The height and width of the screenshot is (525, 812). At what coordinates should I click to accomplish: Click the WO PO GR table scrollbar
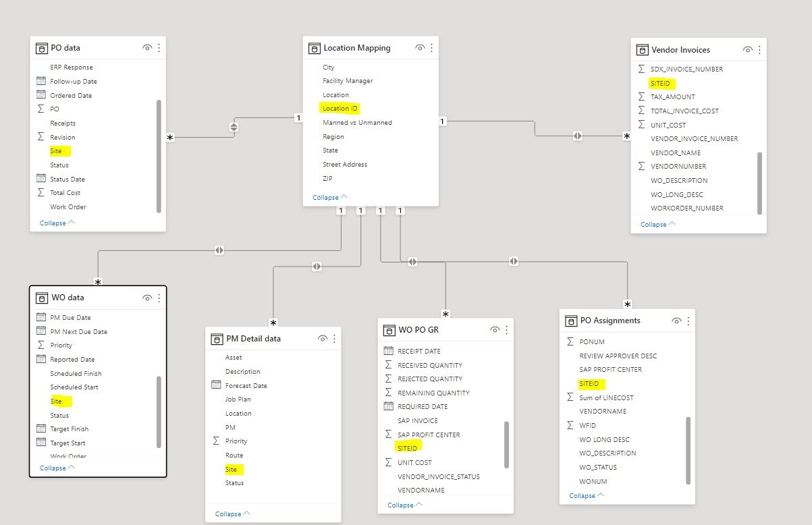tap(507, 445)
